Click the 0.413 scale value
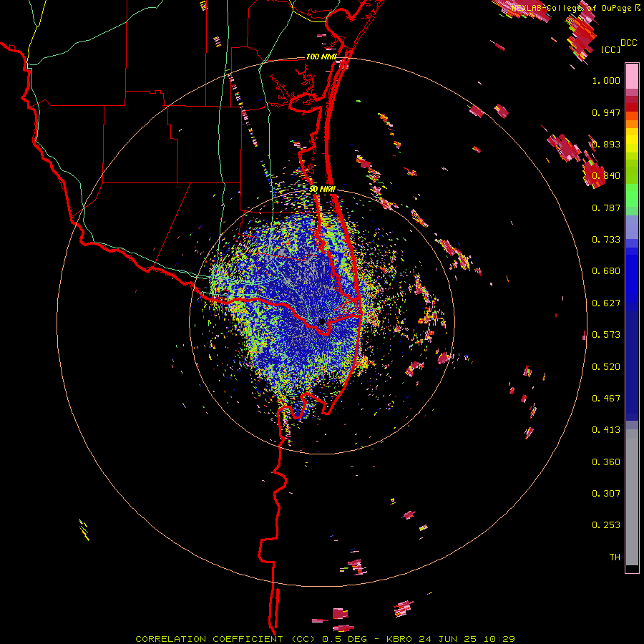This screenshot has width=644, height=644. pyautogui.click(x=606, y=430)
